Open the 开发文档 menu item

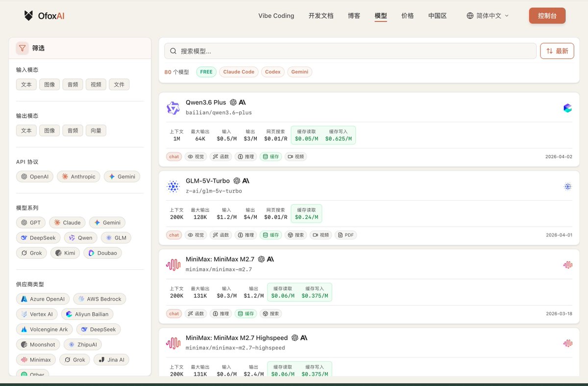321,15
